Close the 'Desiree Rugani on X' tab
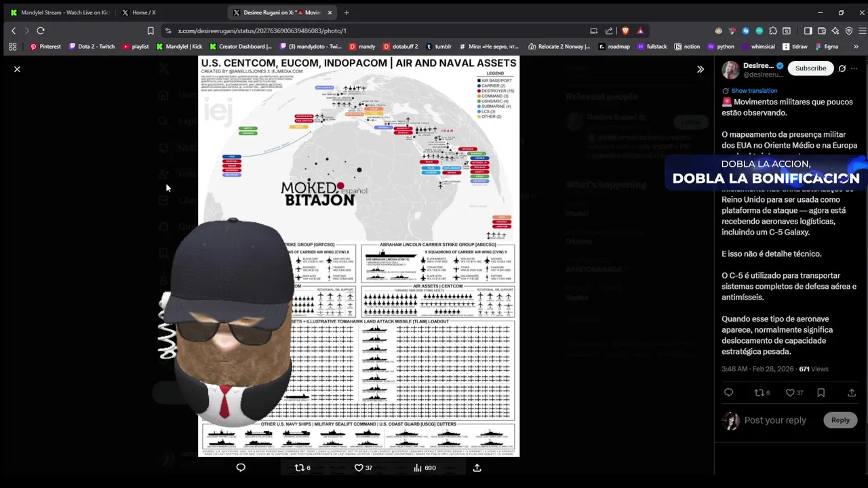Viewport: 868px width, 488px height. pos(330,12)
